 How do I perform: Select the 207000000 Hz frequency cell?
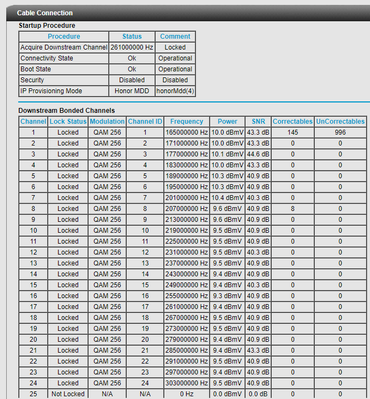point(187,209)
